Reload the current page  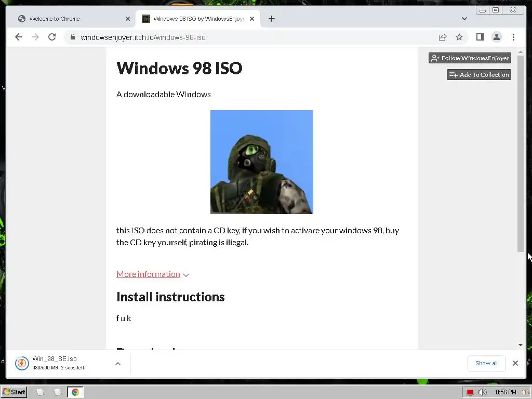(x=52, y=37)
